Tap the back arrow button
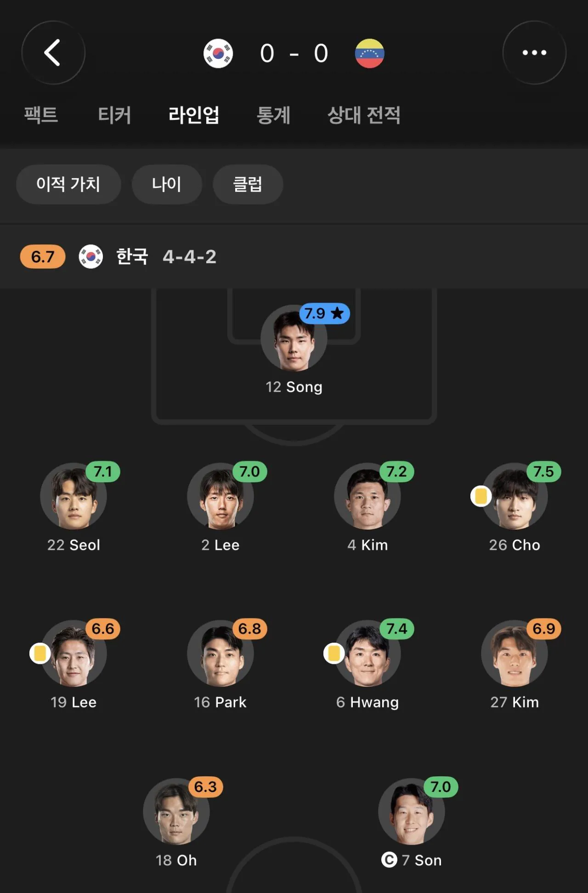 click(x=53, y=52)
